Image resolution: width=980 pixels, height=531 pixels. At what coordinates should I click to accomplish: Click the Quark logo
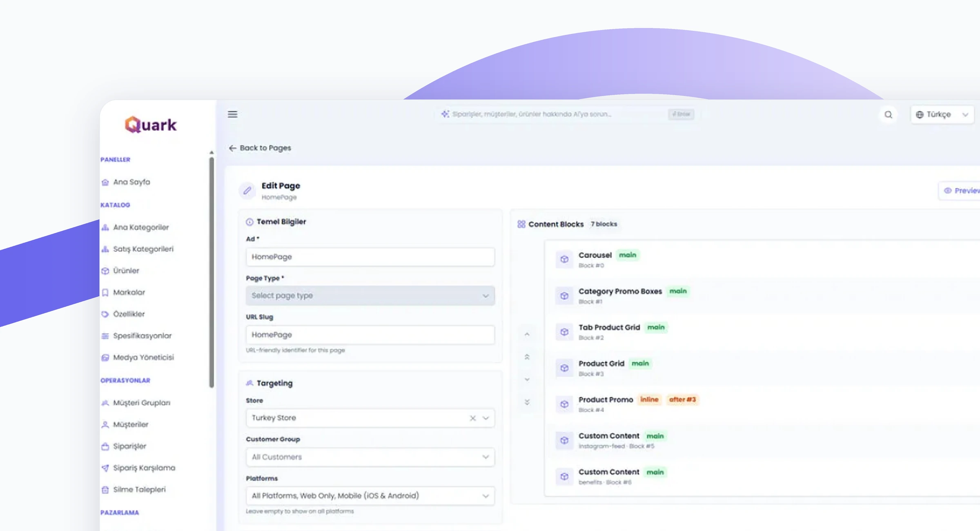(151, 125)
